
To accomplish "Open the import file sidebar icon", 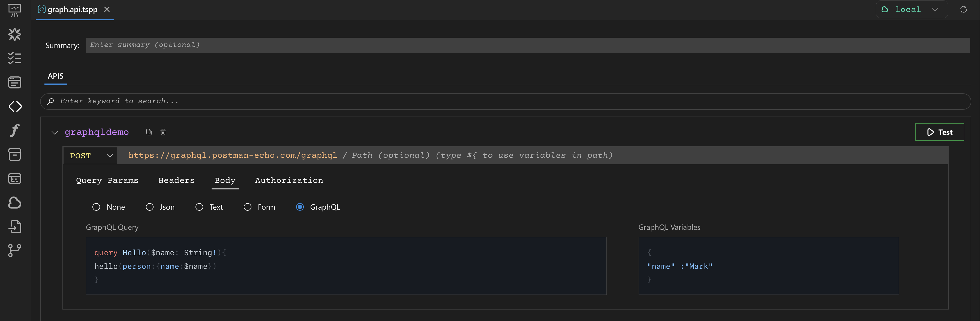I will pyautogui.click(x=15, y=227).
